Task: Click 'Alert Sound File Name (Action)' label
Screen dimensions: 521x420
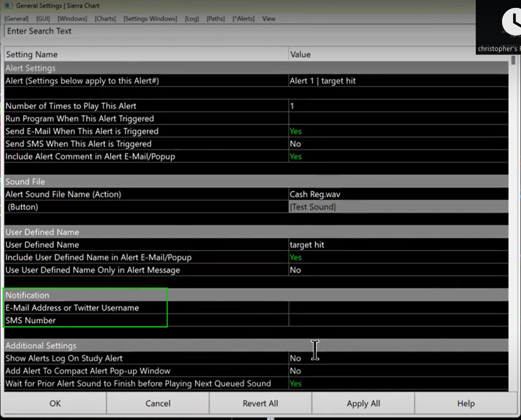Action: (63, 194)
